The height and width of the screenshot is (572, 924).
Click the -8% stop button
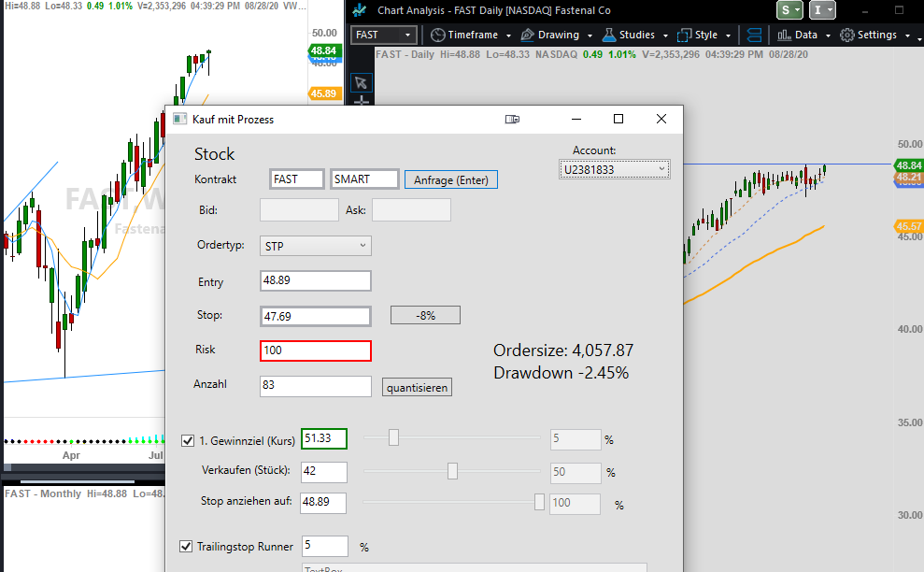pyautogui.click(x=425, y=316)
